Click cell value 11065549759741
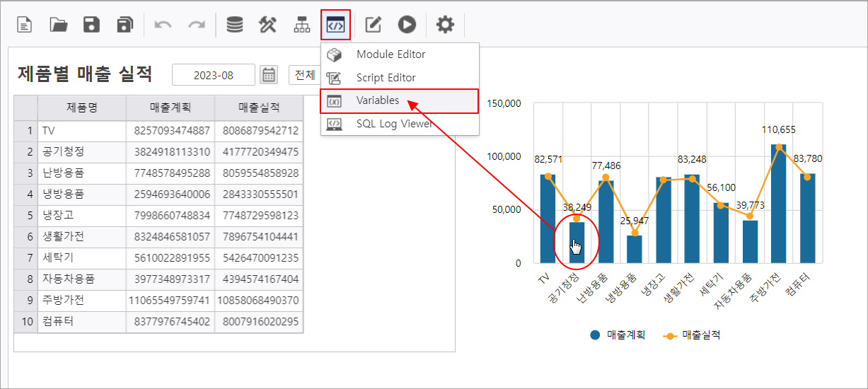868x389 pixels. click(x=170, y=301)
